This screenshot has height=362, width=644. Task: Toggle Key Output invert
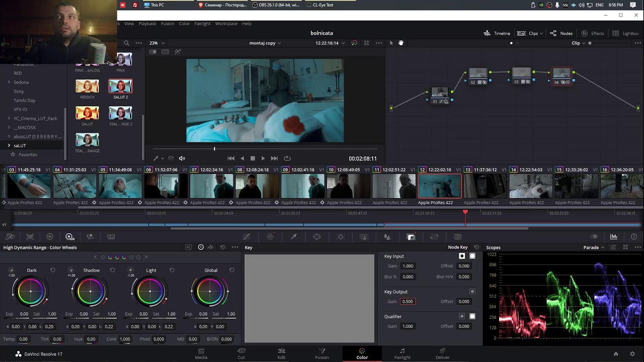click(472, 292)
